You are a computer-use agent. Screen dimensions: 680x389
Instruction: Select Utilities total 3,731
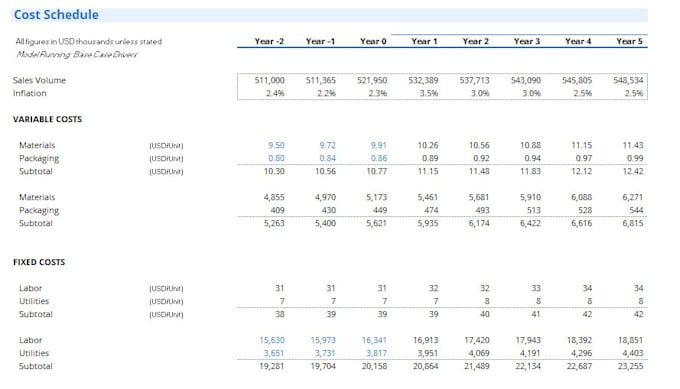325,353
